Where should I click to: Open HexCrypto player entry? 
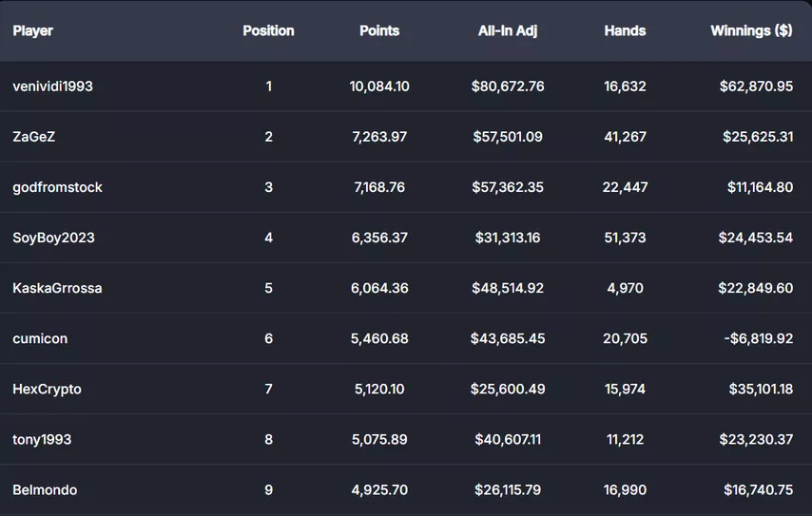click(x=48, y=389)
